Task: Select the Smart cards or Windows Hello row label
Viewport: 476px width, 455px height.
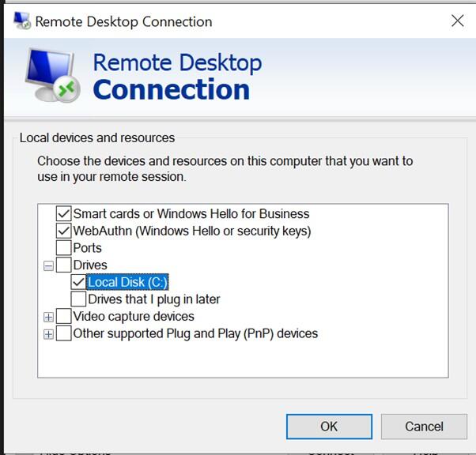Action: click(191, 214)
